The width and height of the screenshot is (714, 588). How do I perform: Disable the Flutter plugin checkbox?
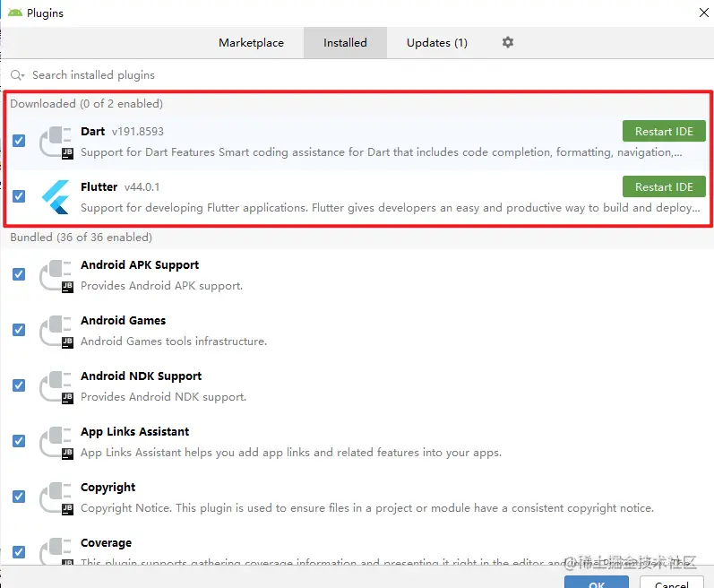click(x=19, y=196)
